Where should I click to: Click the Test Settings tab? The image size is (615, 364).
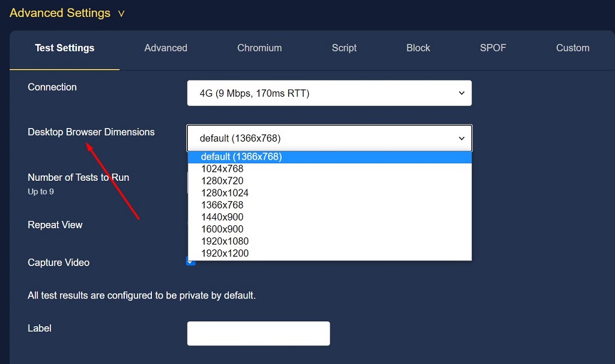tap(64, 48)
